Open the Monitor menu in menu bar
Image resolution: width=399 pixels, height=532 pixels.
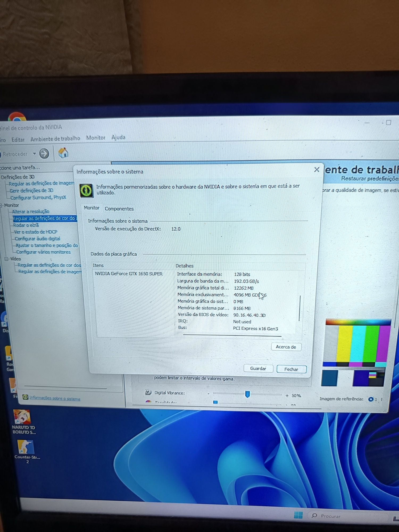(96, 138)
